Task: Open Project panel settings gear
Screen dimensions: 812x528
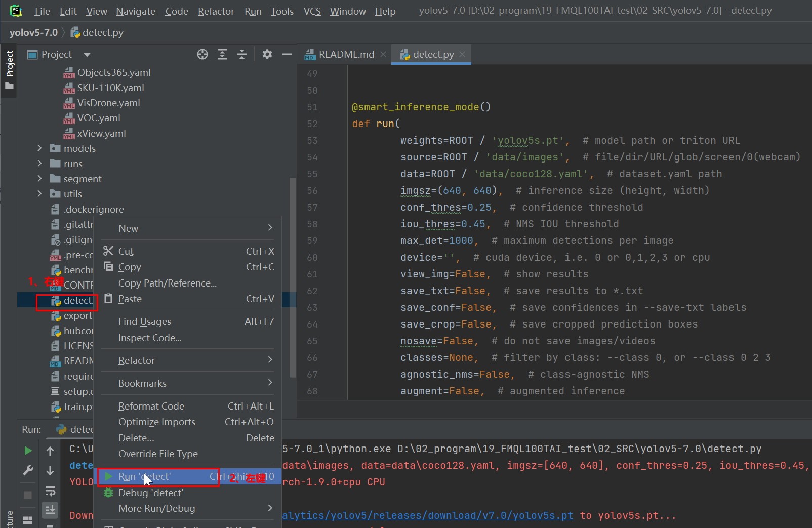Action: (x=267, y=54)
